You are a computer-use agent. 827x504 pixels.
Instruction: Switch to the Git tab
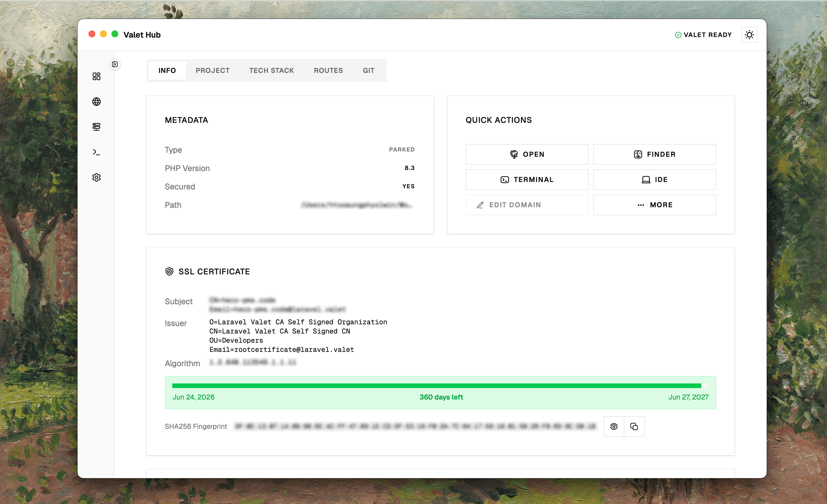368,71
